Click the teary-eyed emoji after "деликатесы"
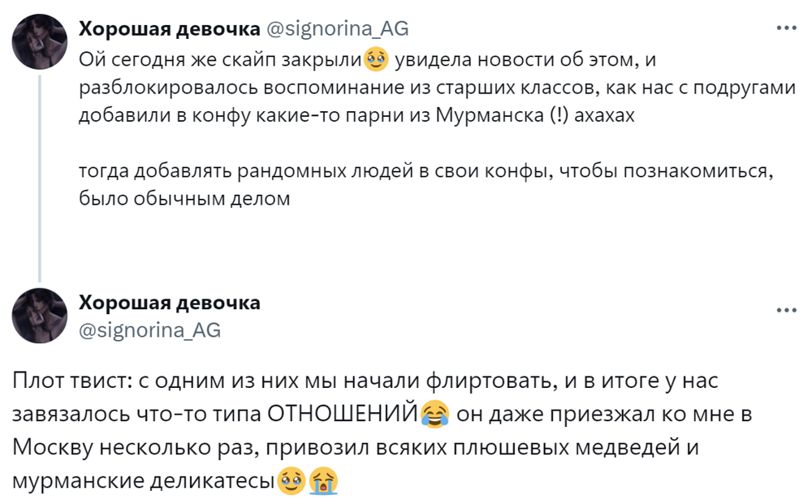 [291, 482]
